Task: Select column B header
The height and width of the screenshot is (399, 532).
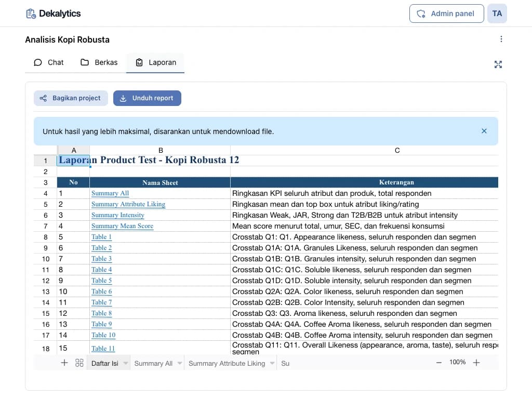Action: coord(160,150)
